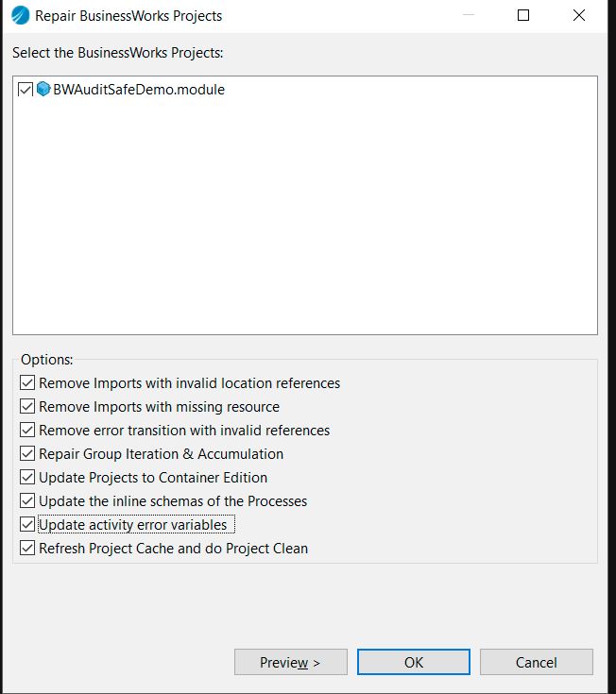Image resolution: width=616 pixels, height=694 pixels.
Task: Cancel the repair dialog
Action: click(536, 662)
